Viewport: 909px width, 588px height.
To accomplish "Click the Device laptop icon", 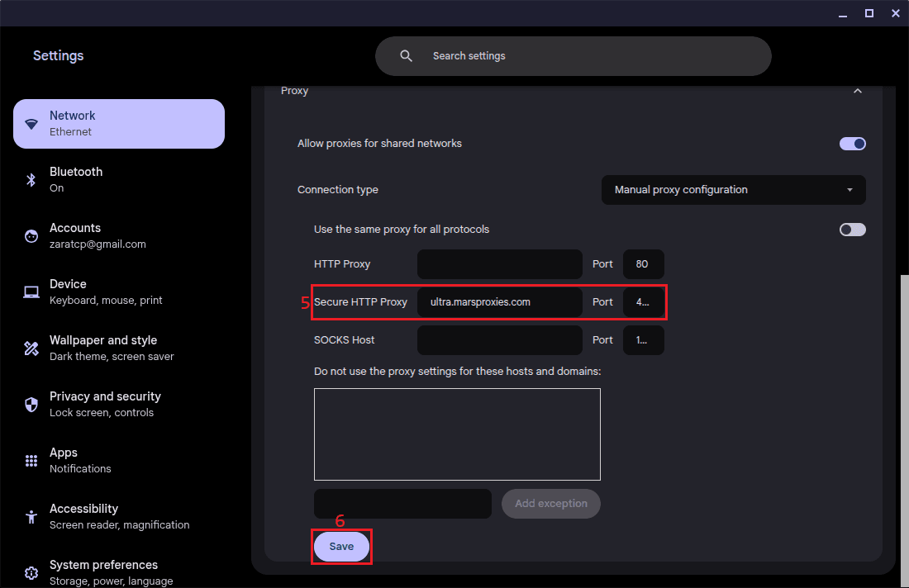I will point(31,292).
